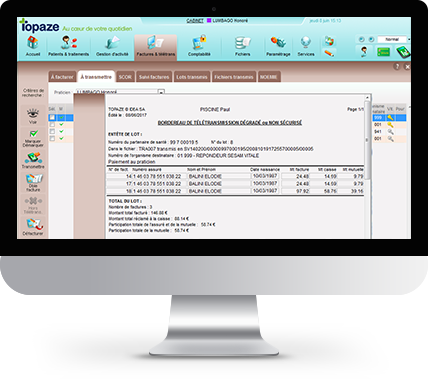
Task: Open the Lots transmis tab
Action: pyautogui.click(x=192, y=77)
